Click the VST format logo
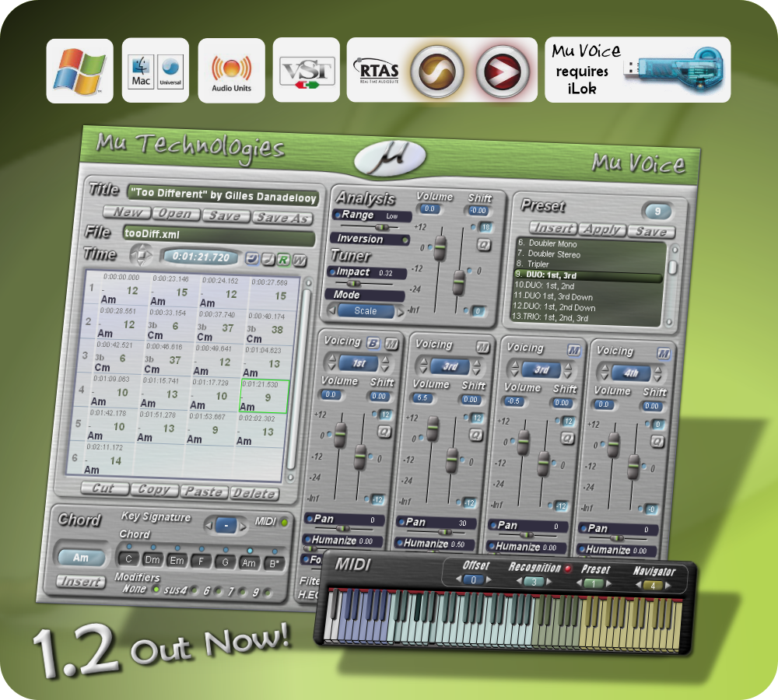Viewport: 778px width, 700px height. click(306, 71)
